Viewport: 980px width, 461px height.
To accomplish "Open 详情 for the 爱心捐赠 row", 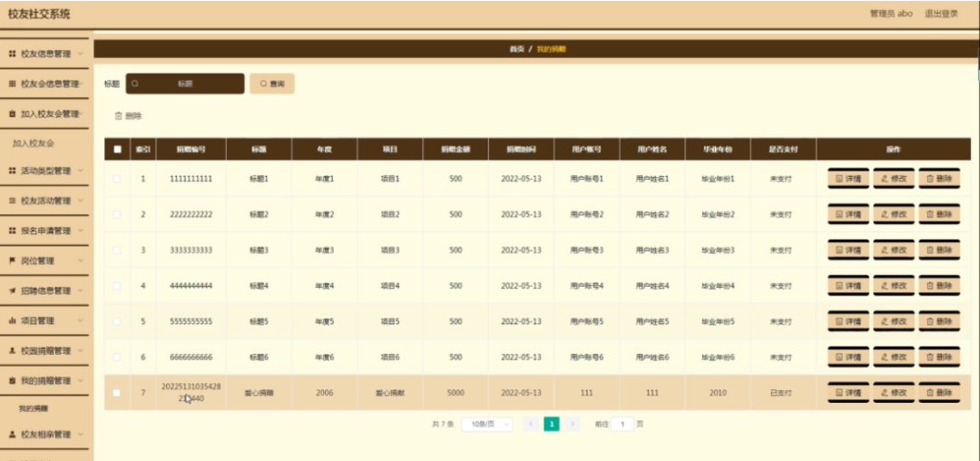I will pos(848,392).
